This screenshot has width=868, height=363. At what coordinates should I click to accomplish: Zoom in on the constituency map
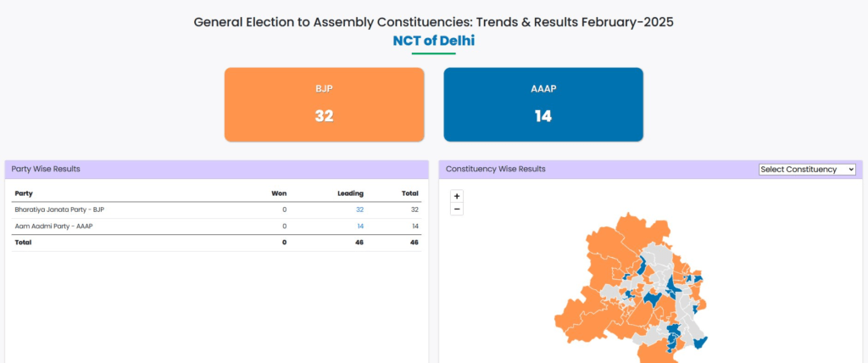tap(457, 196)
